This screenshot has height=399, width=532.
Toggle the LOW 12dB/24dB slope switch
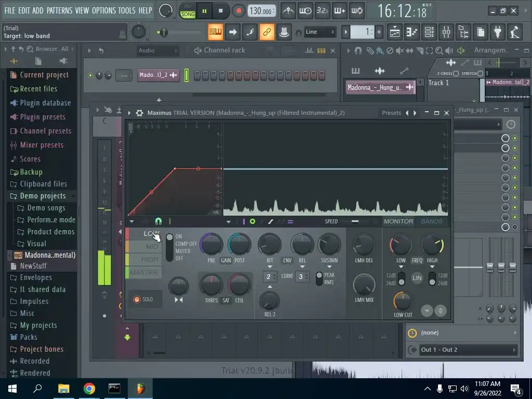(402, 279)
